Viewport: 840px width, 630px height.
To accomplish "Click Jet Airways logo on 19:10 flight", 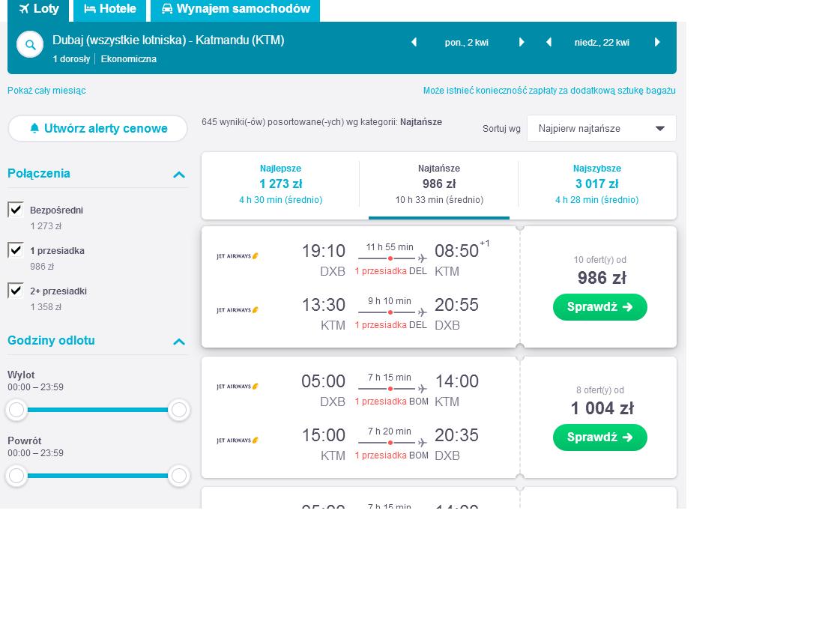I will [238, 256].
